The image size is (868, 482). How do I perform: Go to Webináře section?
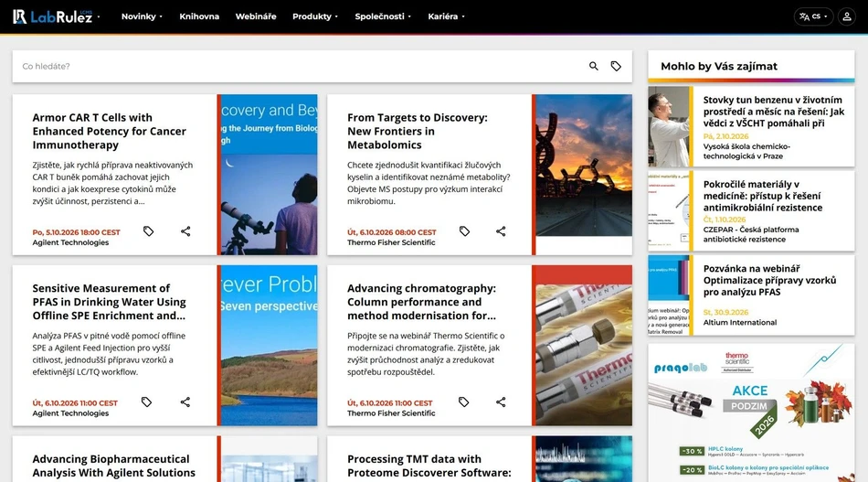[256, 16]
